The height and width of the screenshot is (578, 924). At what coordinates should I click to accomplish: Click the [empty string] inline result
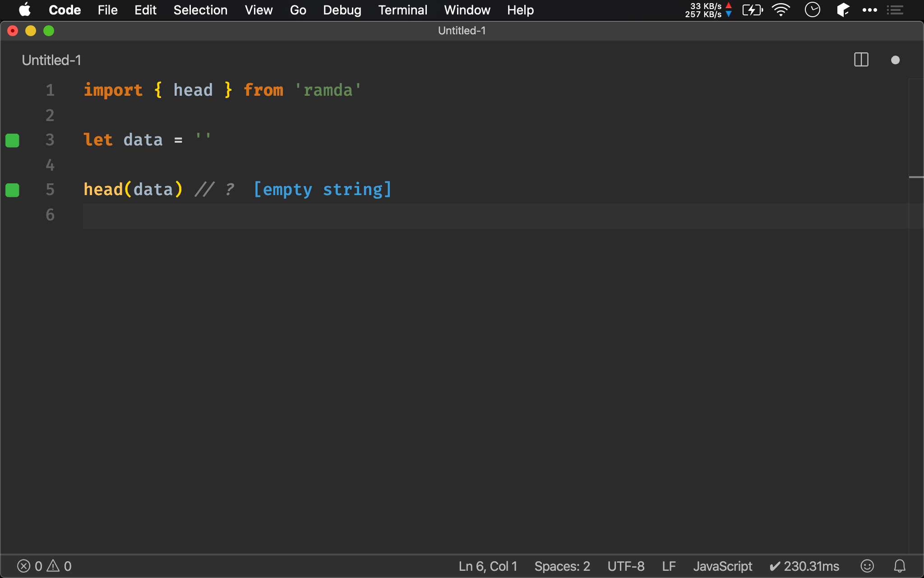click(323, 190)
